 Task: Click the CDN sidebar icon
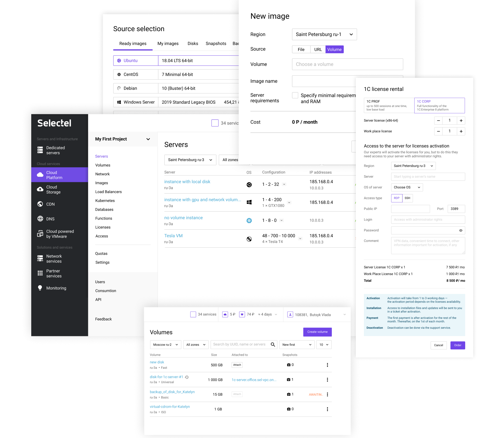pos(40,204)
